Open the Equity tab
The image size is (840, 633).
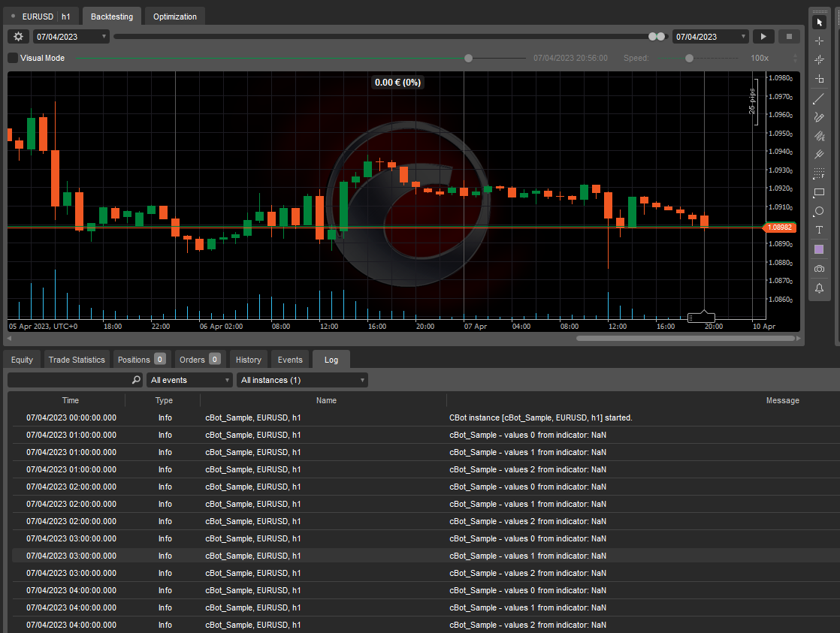pyautogui.click(x=22, y=360)
